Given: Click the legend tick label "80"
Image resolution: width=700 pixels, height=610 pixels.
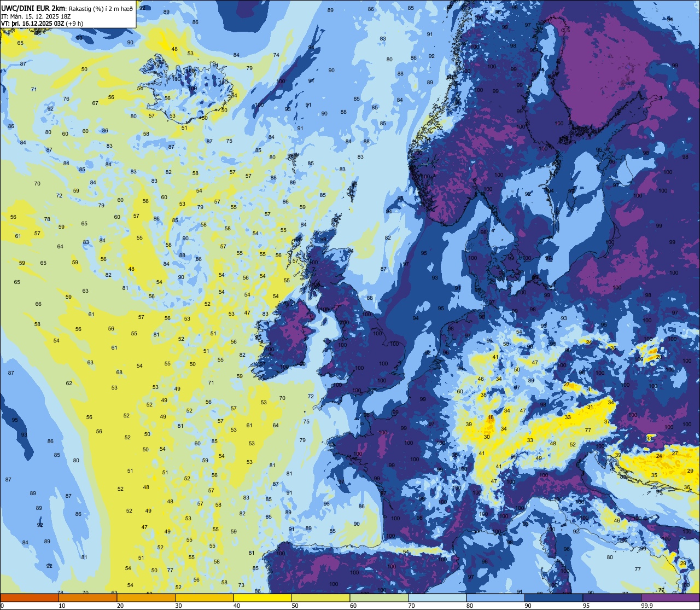Looking at the screenshot, I should [470, 606].
